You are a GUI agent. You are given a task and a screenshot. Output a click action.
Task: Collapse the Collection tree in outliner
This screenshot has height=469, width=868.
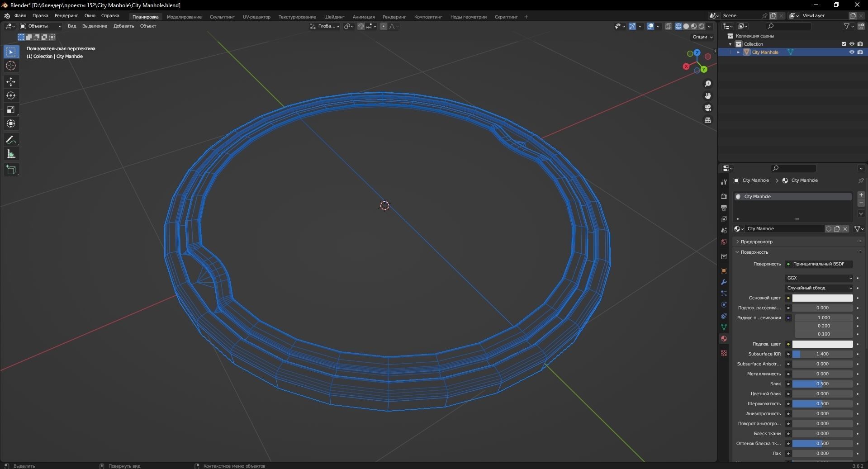730,44
